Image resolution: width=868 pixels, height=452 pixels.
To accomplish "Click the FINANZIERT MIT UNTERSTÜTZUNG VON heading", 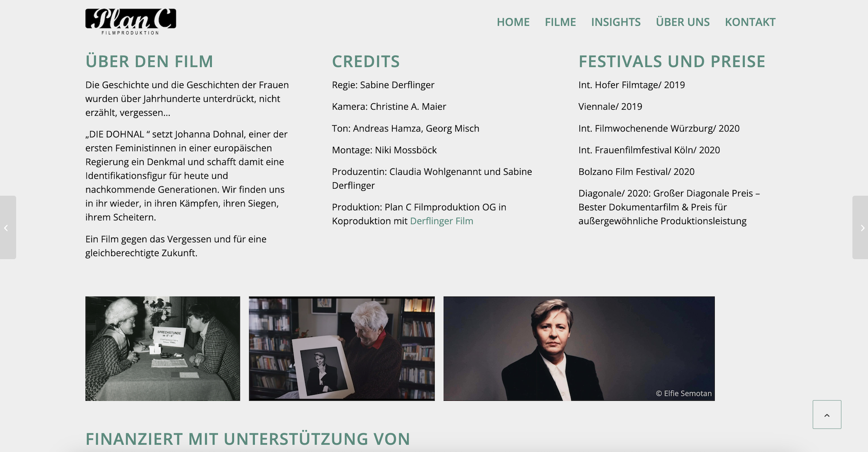I will [248, 439].
